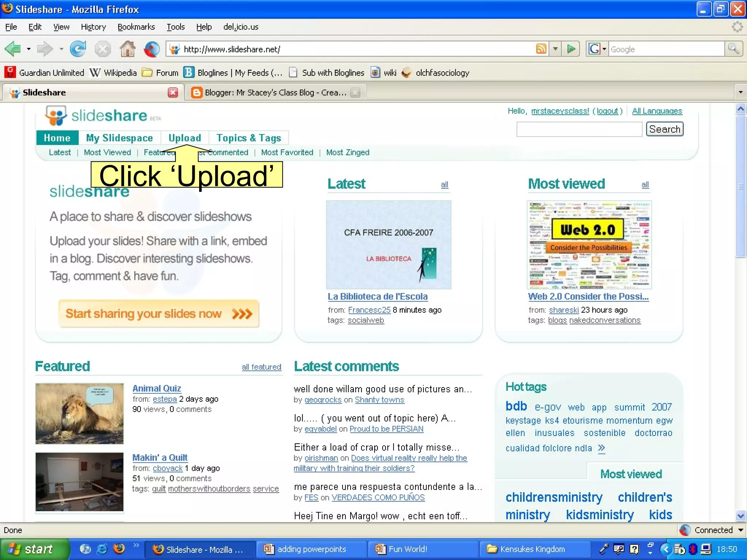Open the Most Viewed sub-navigation link
Image resolution: width=747 pixels, height=560 pixels.
click(107, 152)
